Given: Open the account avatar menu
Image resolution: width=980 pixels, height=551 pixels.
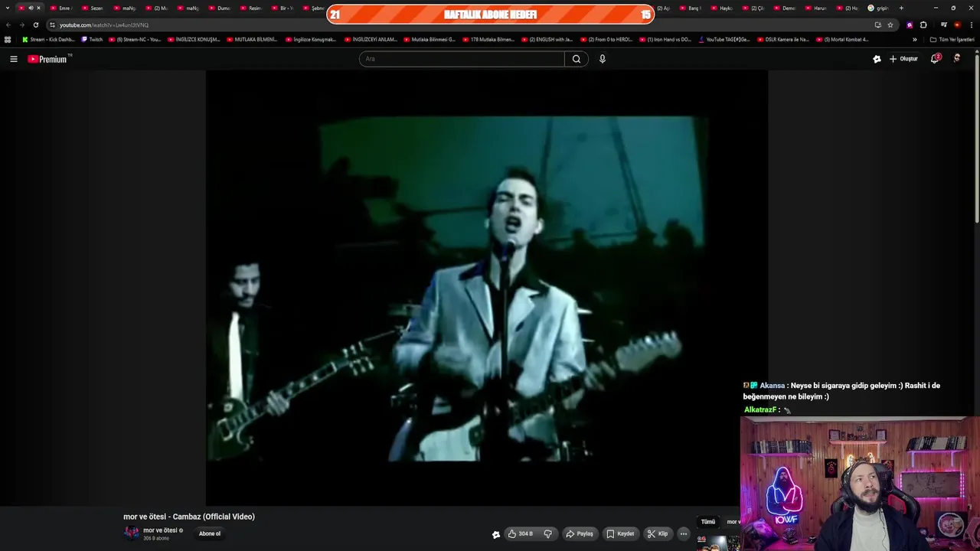Looking at the screenshot, I should coord(956,58).
